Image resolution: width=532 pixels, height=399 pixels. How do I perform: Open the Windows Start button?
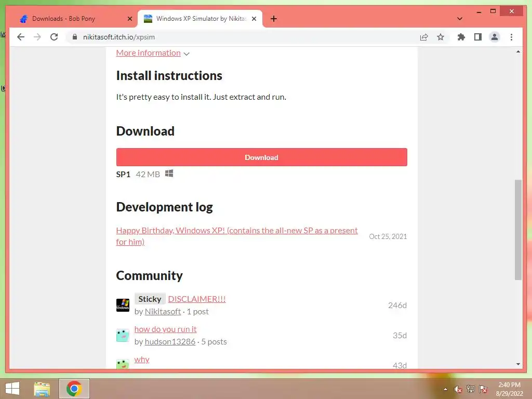pos(12,389)
